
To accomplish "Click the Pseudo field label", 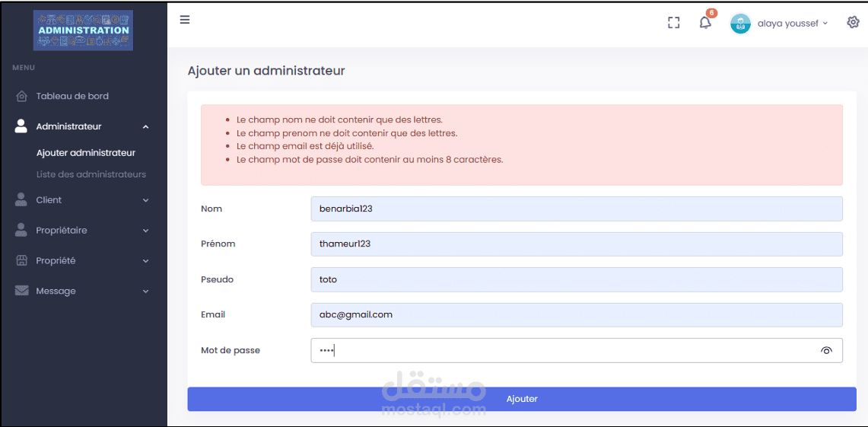I will [217, 279].
